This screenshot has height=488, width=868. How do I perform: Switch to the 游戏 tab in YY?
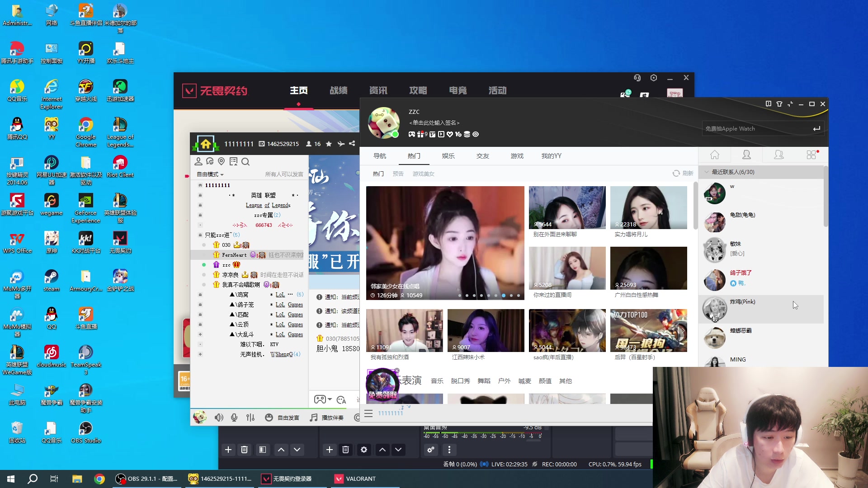pyautogui.click(x=517, y=156)
